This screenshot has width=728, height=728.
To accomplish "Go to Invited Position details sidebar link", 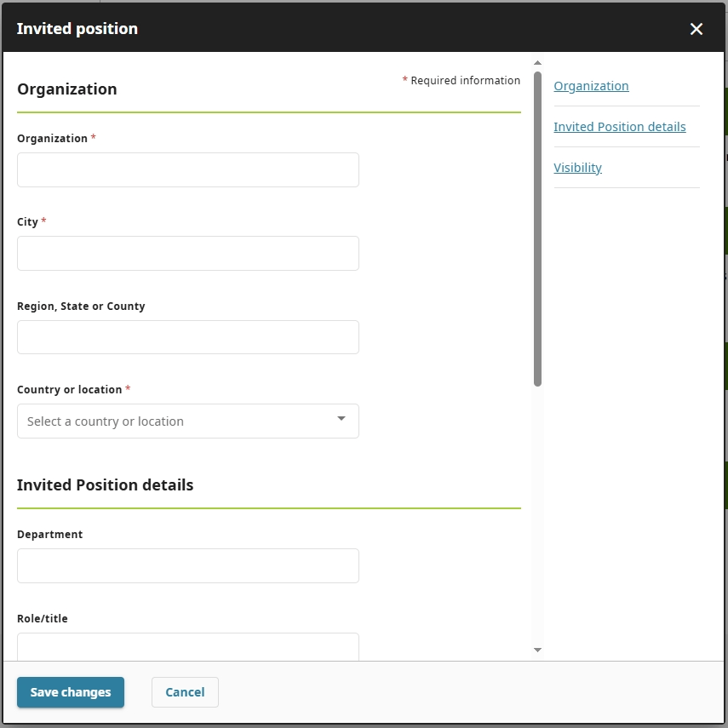I will tap(619, 127).
